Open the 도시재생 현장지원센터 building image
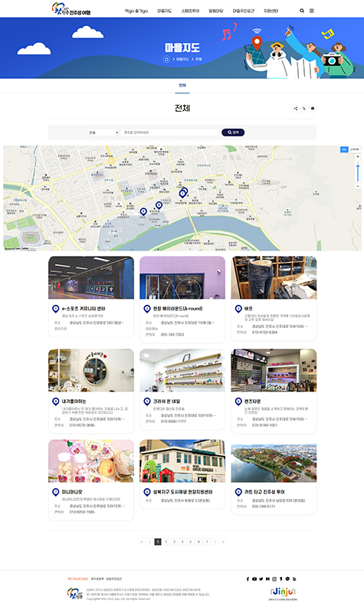364x613 pixels. [182, 461]
